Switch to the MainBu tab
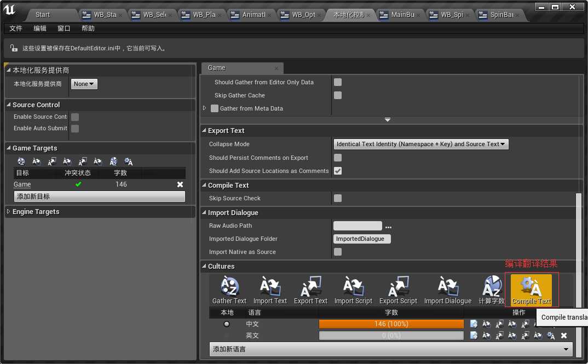The width and height of the screenshot is (588, 364). [x=402, y=15]
